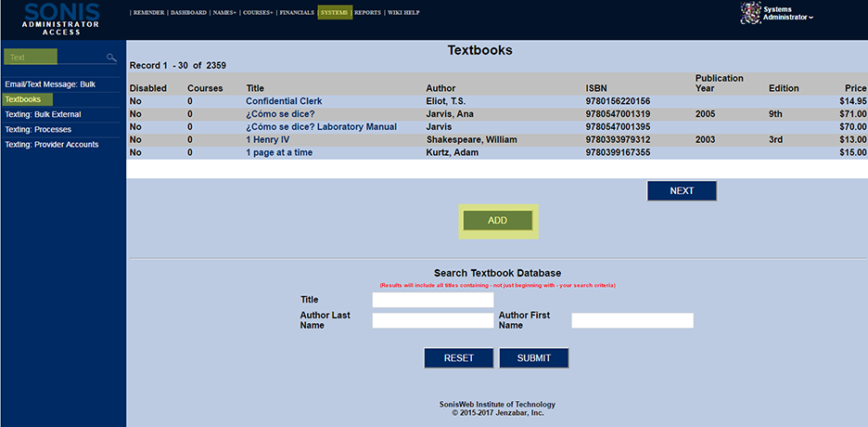
Task: Click the 2003 publication year cell
Action: [705, 139]
